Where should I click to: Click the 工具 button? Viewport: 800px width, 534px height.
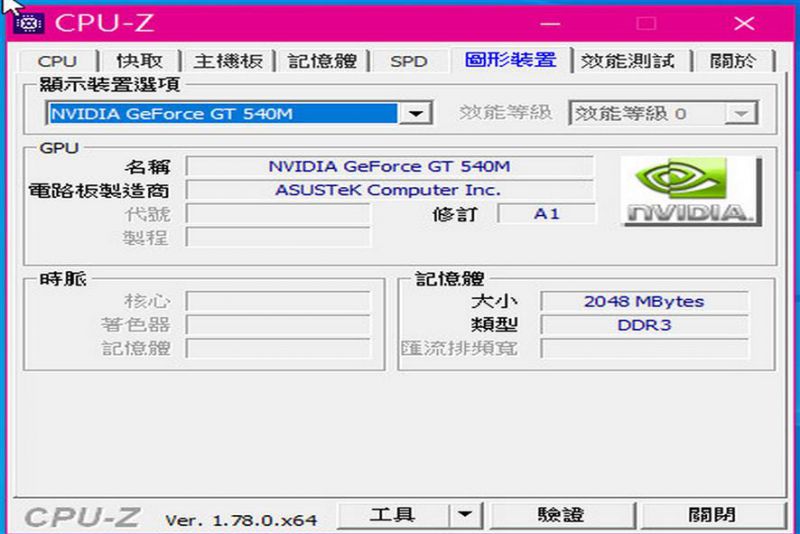click(x=392, y=515)
